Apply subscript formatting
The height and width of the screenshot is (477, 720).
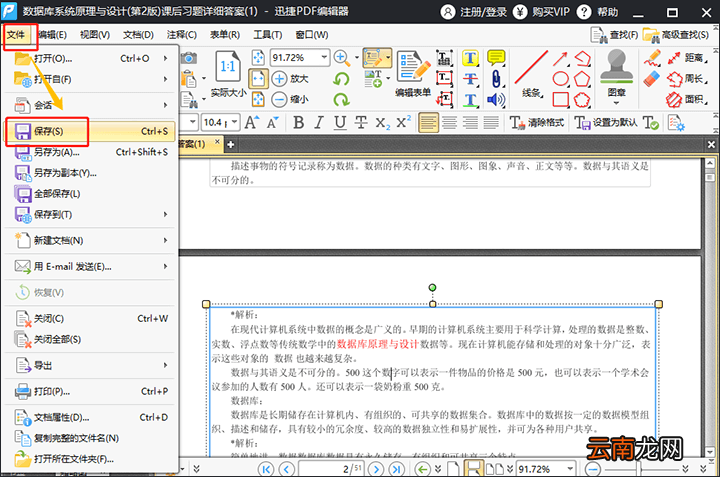click(x=382, y=123)
